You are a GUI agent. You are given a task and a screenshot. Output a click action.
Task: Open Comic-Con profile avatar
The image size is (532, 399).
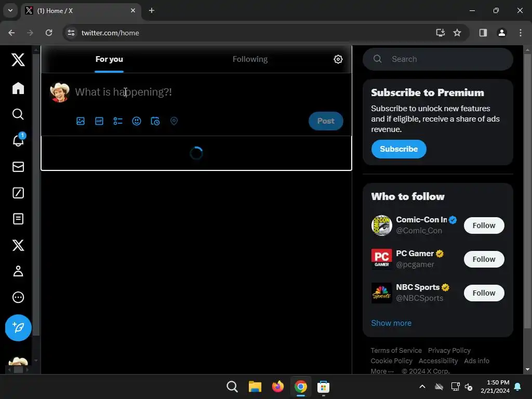coord(382,225)
